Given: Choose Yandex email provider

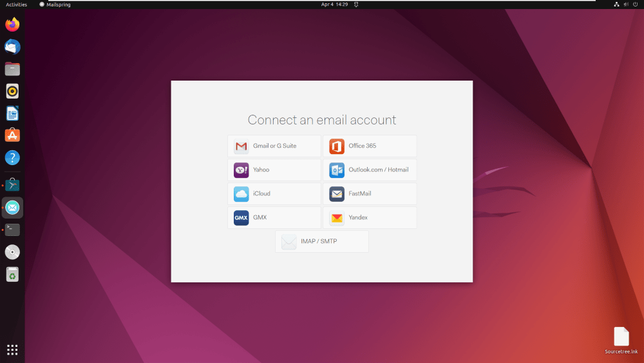Looking at the screenshot, I should 370,217.
